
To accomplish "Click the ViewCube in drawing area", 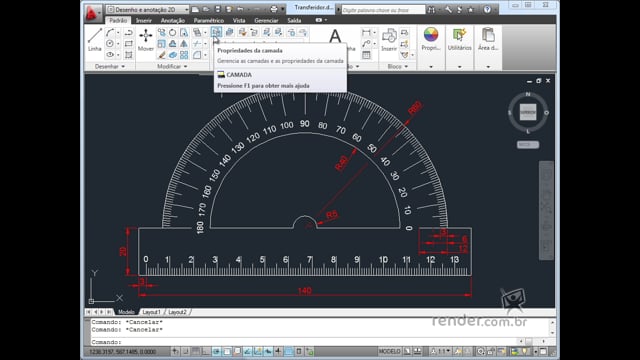I will 528,112.
